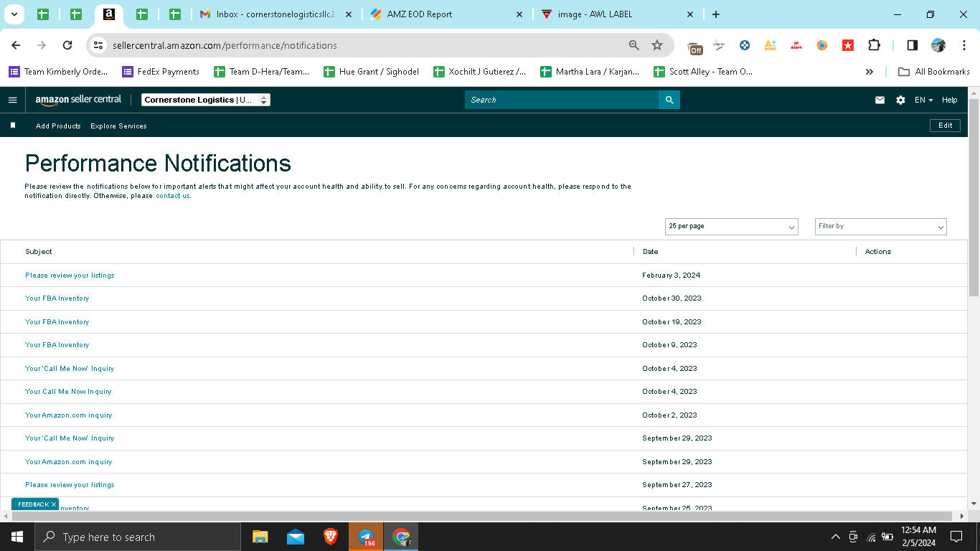980x551 pixels.
Task: Bookmark this tab with the star icon
Action: click(657, 45)
